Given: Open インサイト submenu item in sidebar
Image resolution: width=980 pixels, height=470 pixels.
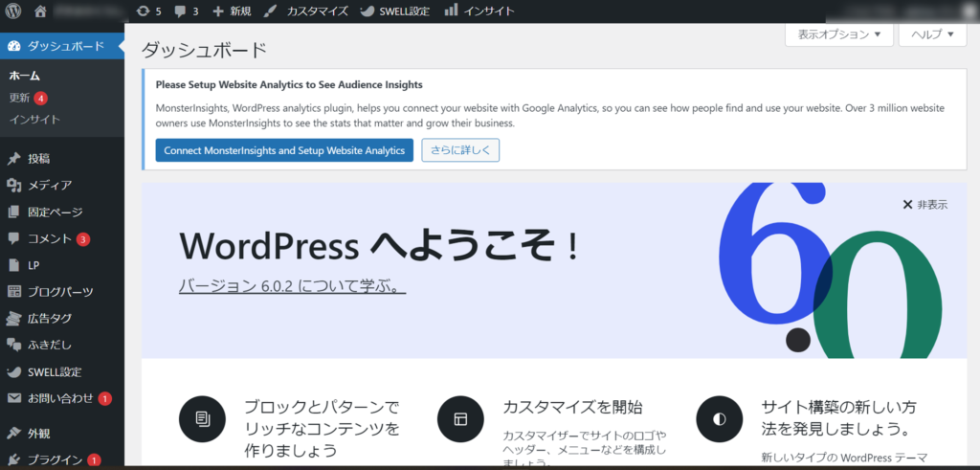Looking at the screenshot, I should coord(35,119).
